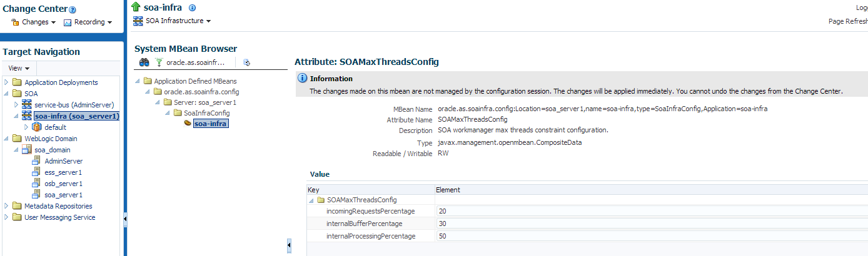868x256 pixels.
Task: Click the refresh MBean tree icon
Action: point(246,62)
